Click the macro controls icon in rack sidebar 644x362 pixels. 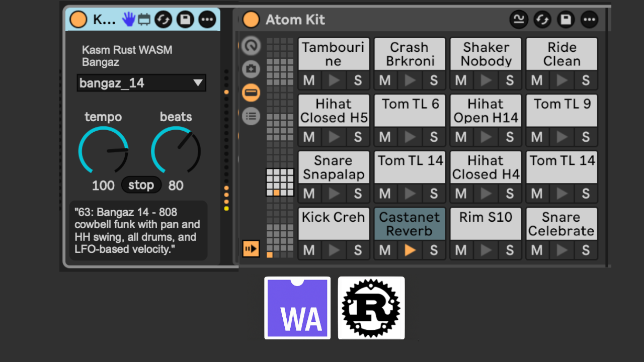[x=251, y=46]
